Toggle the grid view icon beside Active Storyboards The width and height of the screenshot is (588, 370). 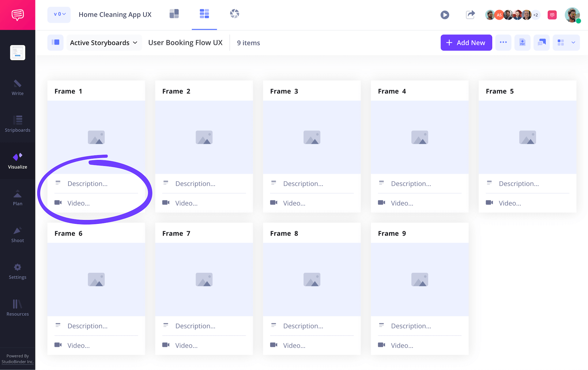(x=55, y=43)
